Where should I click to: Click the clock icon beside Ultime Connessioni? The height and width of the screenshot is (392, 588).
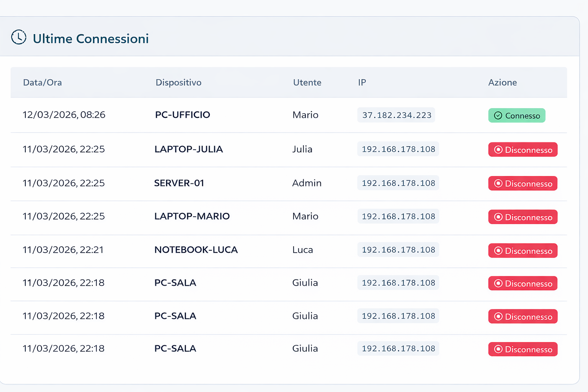tap(19, 37)
